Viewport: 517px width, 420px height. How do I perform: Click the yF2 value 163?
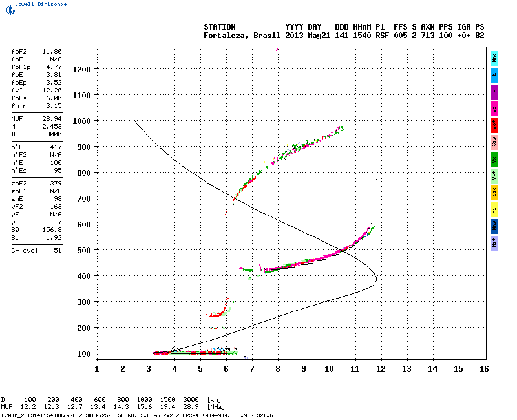click(56, 207)
